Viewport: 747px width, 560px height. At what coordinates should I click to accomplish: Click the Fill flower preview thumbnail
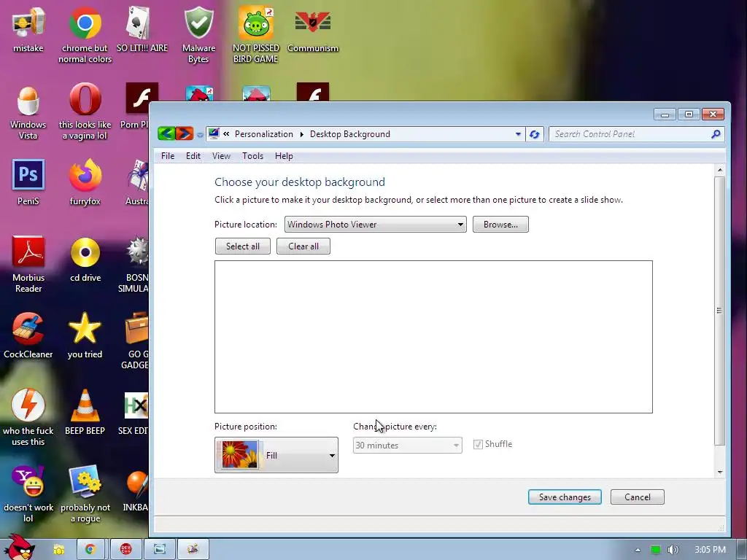click(x=239, y=455)
